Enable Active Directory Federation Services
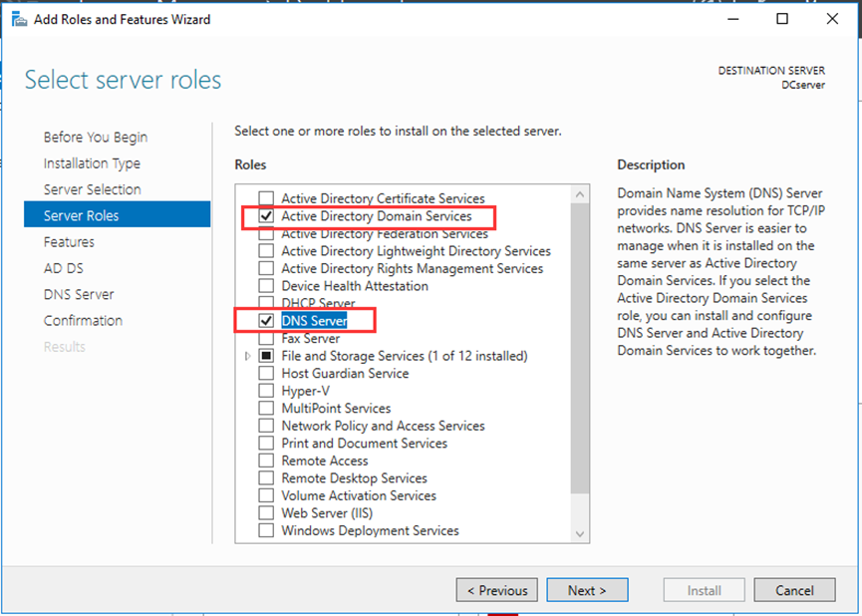Screen dimensions: 862x616 click(265, 233)
